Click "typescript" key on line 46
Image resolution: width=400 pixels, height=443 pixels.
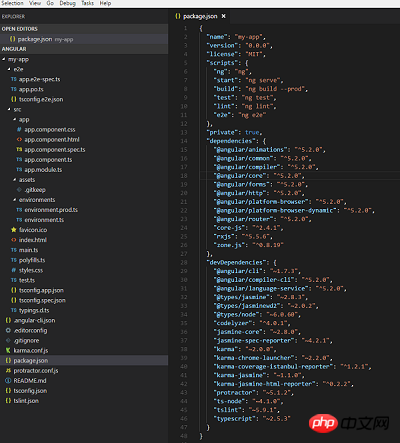(235, 418)
